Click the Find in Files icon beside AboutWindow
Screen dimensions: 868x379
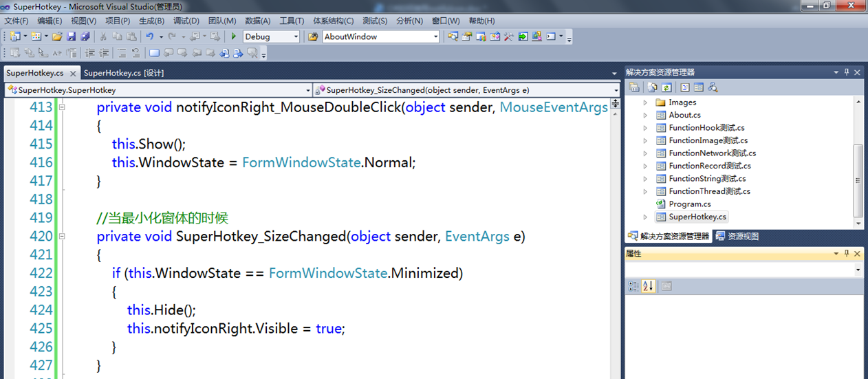tap(313, 36)
